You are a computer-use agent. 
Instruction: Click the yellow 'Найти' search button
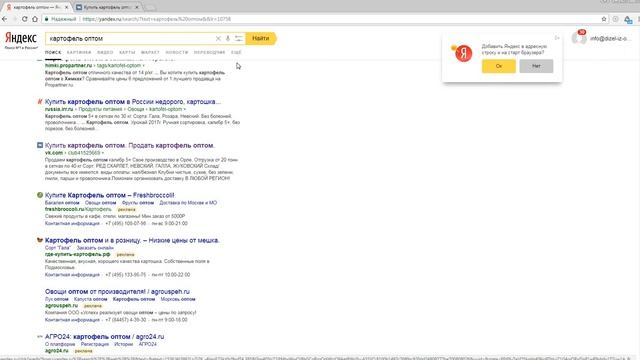(261, 38)
